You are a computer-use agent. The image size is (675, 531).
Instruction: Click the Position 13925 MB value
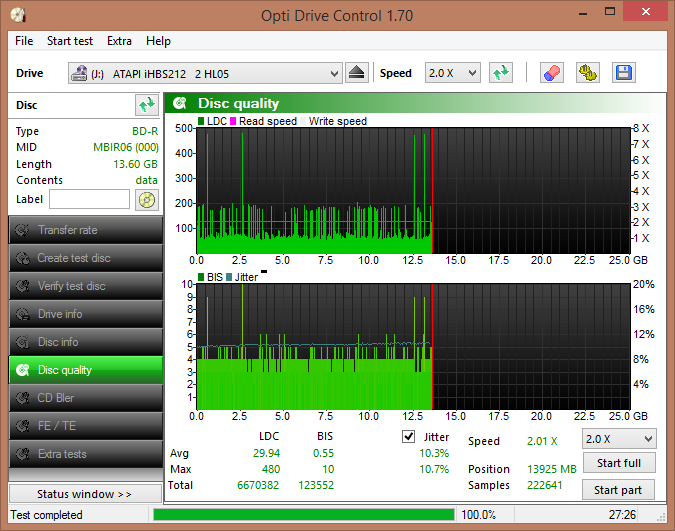click(551, 469)
